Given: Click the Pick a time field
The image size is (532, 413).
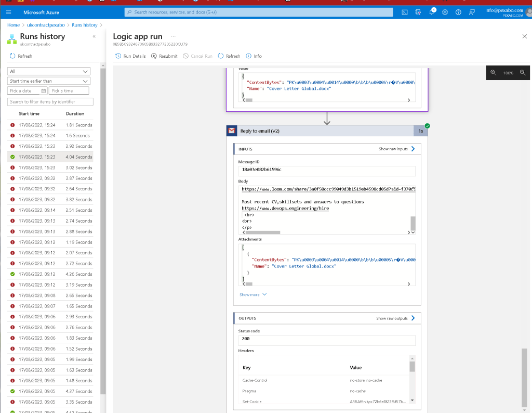Looking at the screenshot, I should (x=69, y=91).
